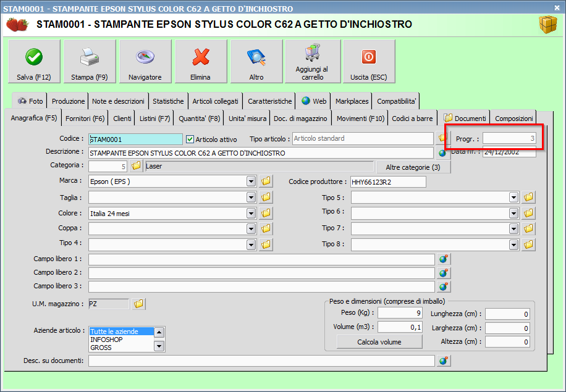Click the Codice field STAM0001
This screenshot has height=392, width=566.
pos(135,139)
